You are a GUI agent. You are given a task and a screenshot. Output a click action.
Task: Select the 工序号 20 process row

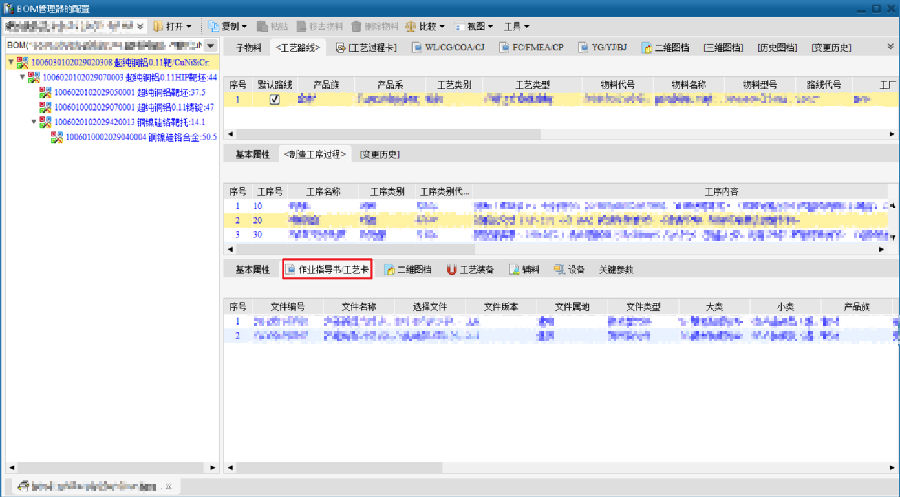[556, 220]
